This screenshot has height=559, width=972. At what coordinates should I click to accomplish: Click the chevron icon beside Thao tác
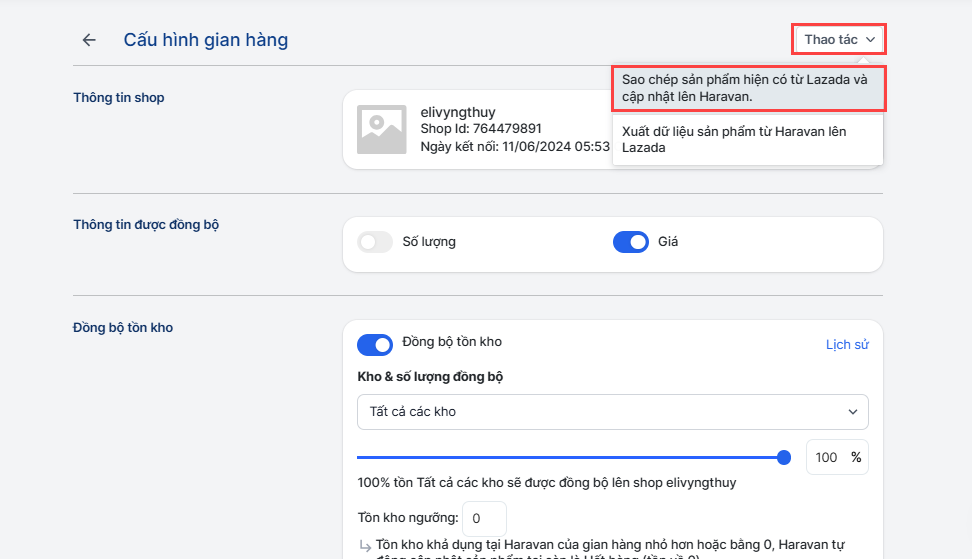(871, 40)
